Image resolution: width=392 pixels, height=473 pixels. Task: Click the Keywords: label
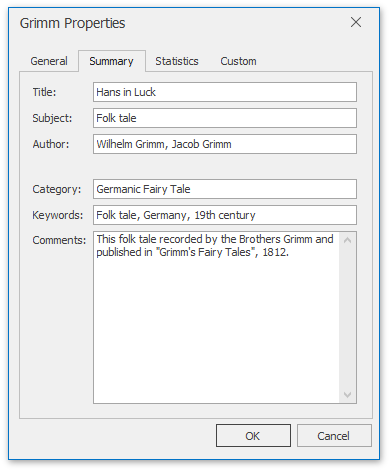coord(58,215)
